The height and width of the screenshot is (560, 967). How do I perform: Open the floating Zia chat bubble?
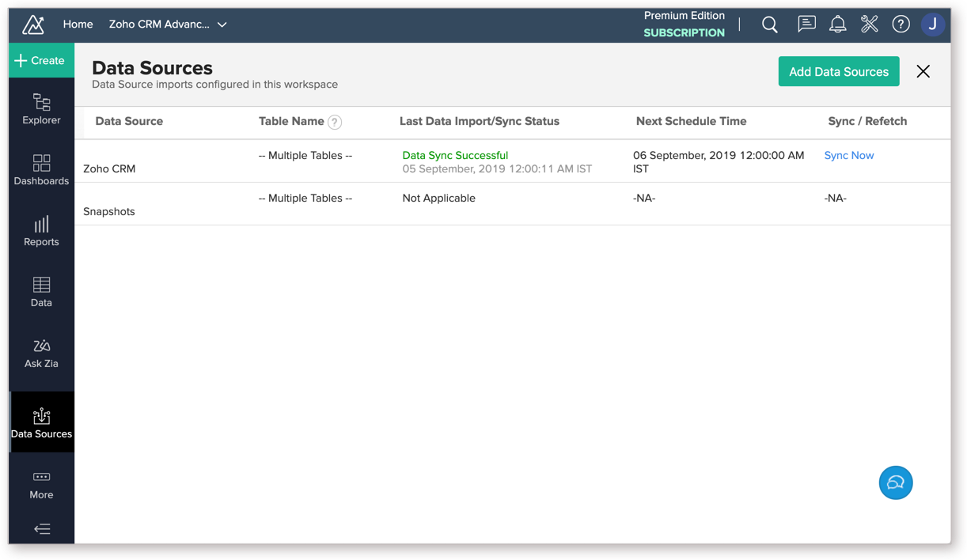click(x=895, y=482)
